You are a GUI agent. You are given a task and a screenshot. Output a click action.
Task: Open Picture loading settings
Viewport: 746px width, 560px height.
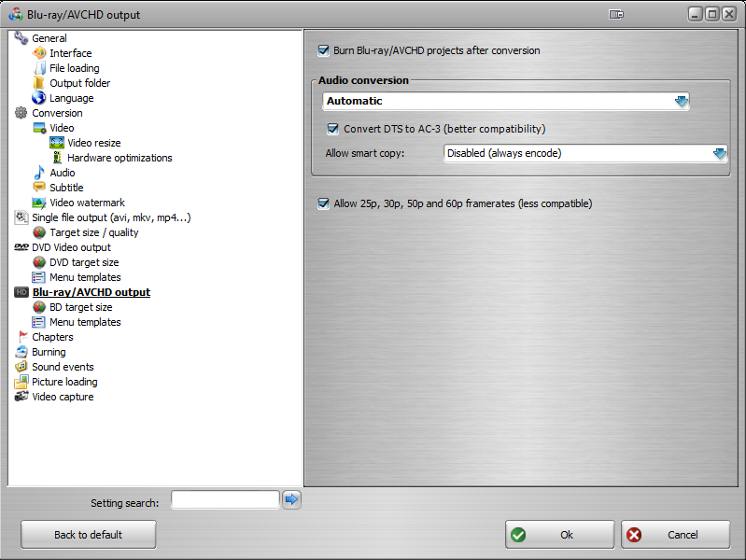tap(64, 382)
